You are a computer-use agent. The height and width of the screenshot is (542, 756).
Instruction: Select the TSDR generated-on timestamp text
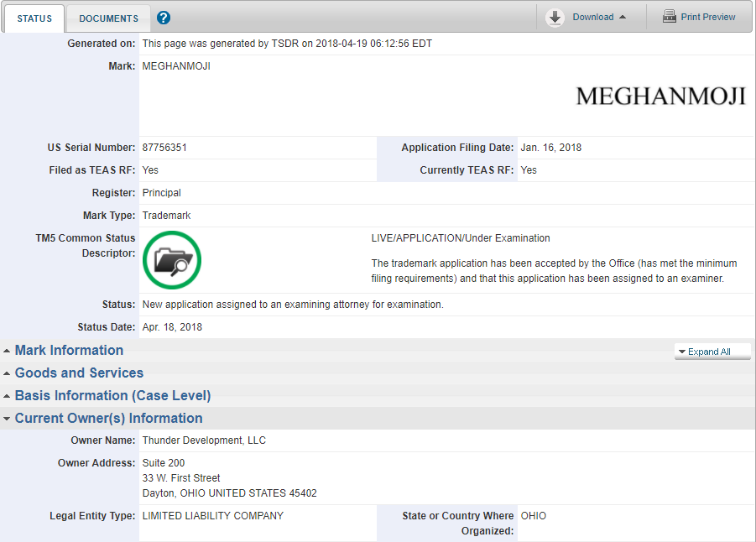(x=287, y=44)
